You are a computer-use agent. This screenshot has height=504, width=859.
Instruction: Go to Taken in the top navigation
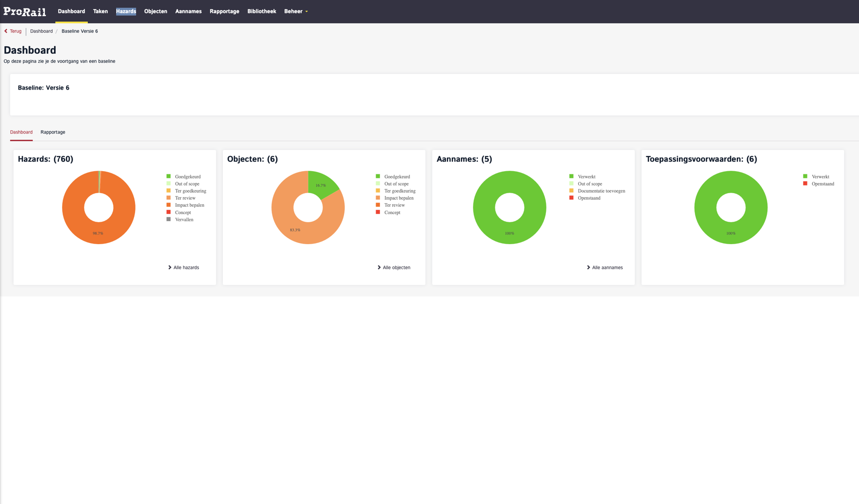pyautogui.click(x=100, y=11)
